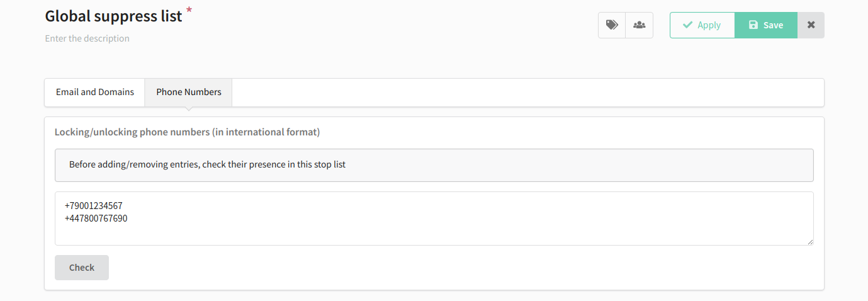Grab the text area resize handle
The height and width of the screenshot is (301, 868).
point(810,242)
